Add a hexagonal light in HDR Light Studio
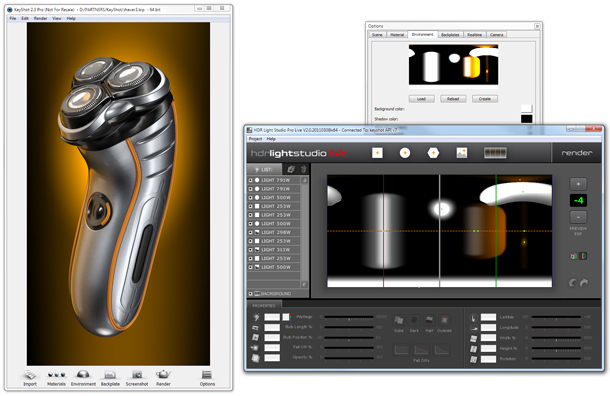This screenshot has width=610, height=396. pos(433,153)
